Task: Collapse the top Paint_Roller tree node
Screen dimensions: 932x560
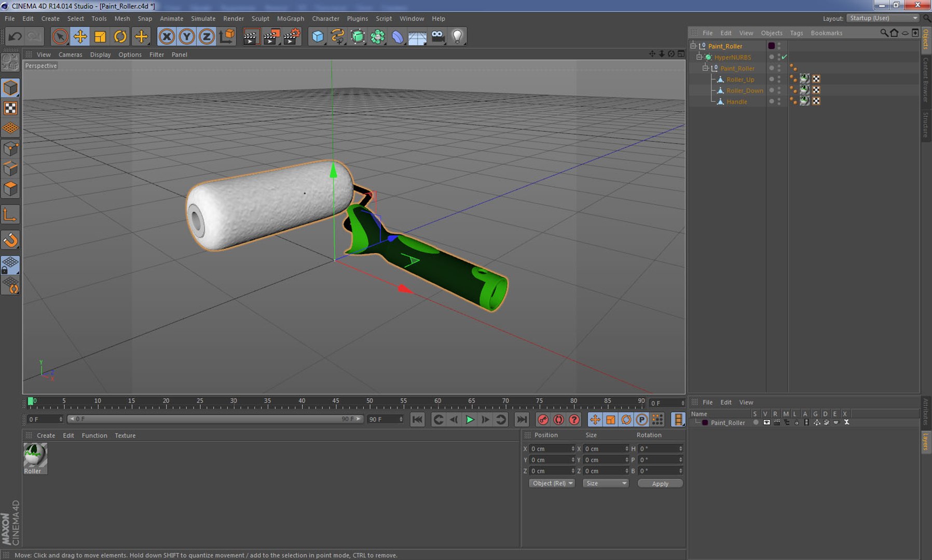Action: (693, 46)
